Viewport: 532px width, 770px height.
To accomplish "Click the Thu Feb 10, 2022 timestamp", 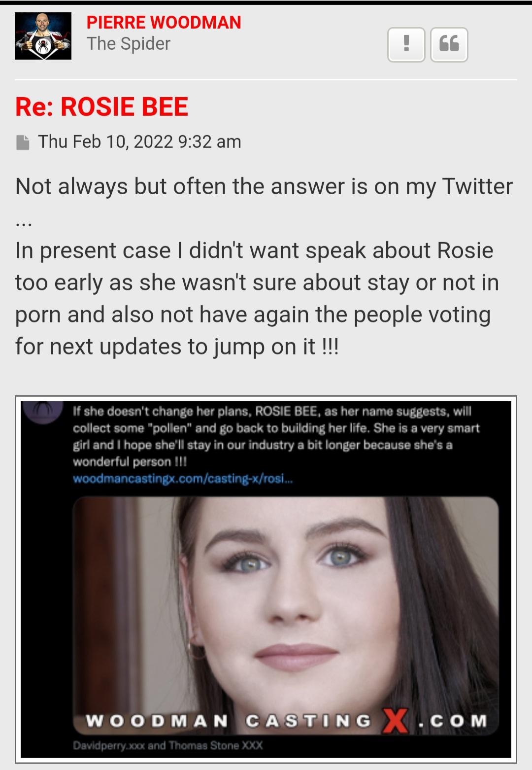I will click(139, 142).
